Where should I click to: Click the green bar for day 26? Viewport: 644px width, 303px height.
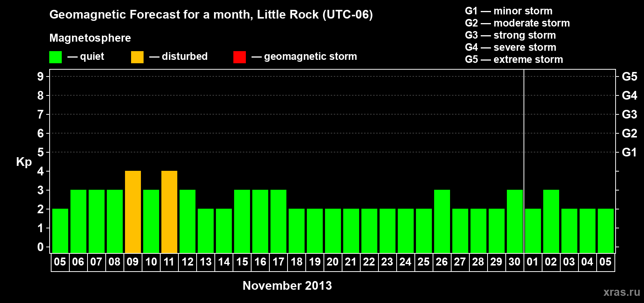442,221
